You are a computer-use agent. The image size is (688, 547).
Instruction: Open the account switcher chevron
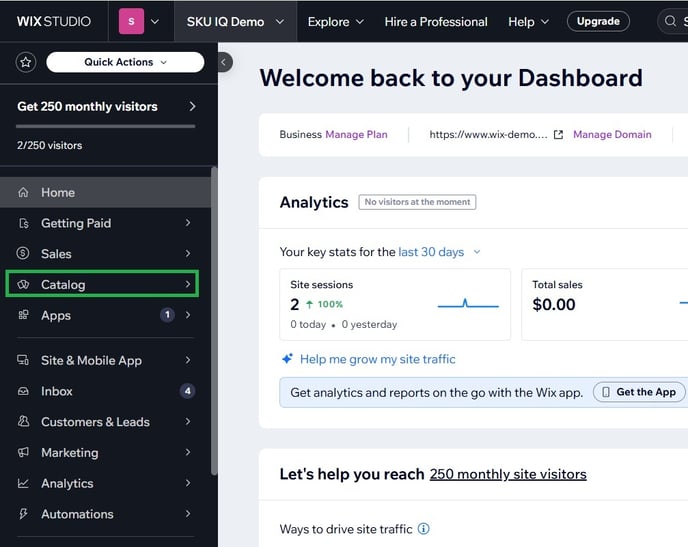[x=155, y=21]
